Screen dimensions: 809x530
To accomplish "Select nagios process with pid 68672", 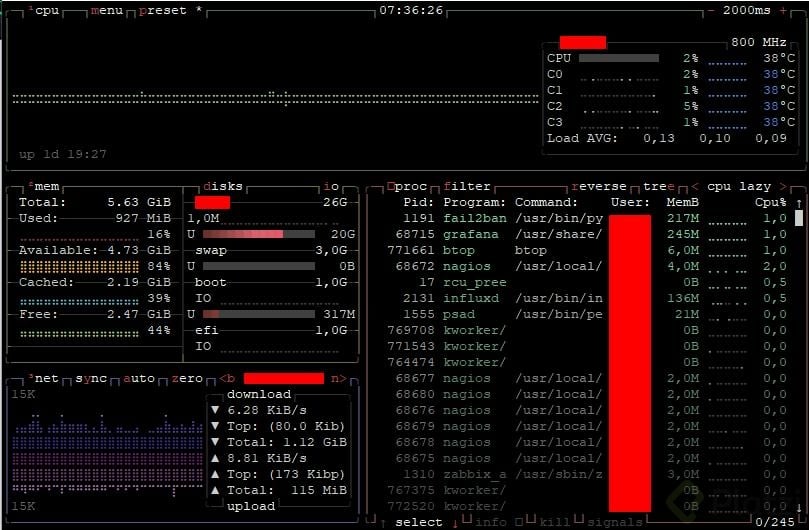I will [x=587, y=266].
